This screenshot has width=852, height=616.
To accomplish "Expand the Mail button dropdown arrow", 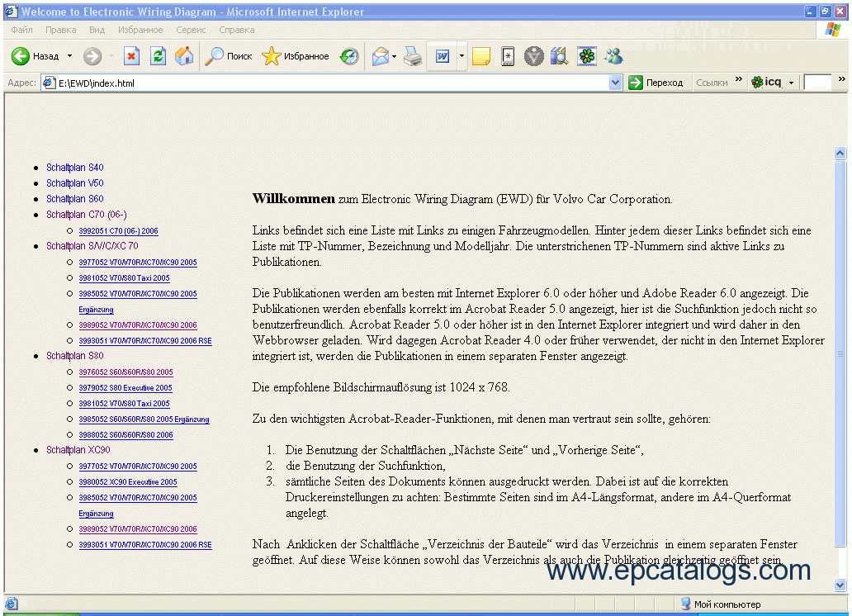I will (x=394, y=56).
